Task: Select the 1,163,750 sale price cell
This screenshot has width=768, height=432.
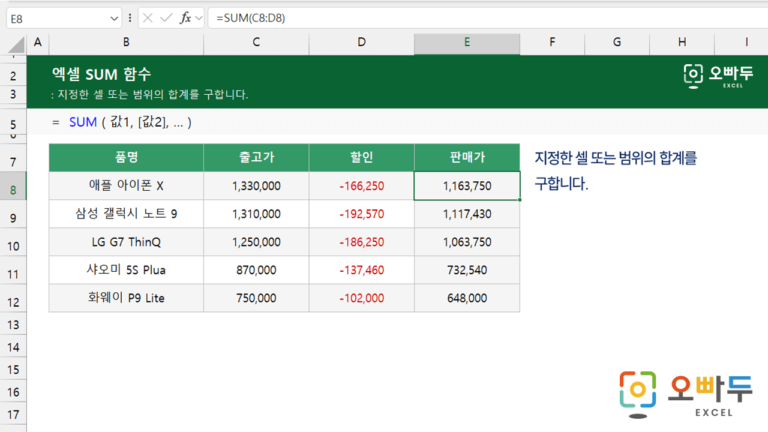Action: click(x=467, y=186)
